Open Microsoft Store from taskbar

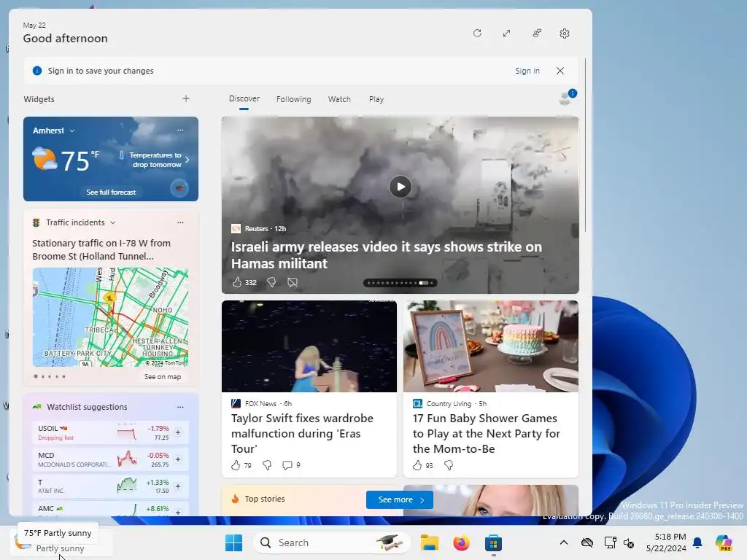point(494,542)
